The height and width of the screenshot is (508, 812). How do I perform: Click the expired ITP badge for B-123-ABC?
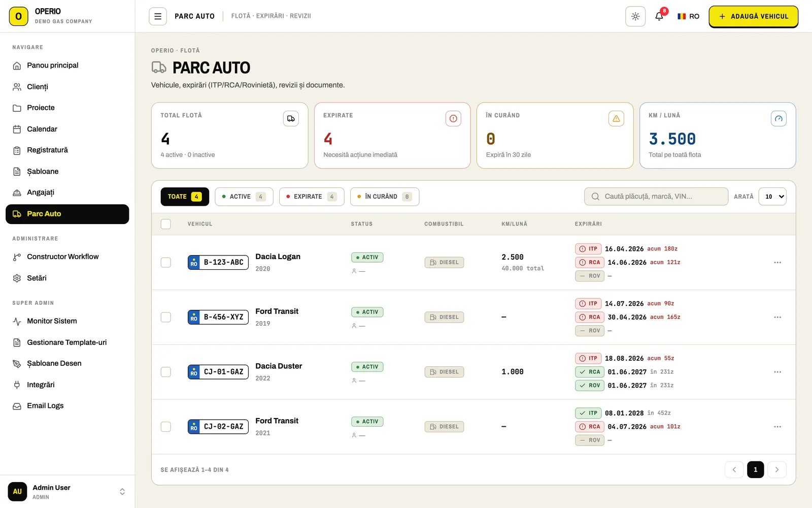[x=588, y=249]
